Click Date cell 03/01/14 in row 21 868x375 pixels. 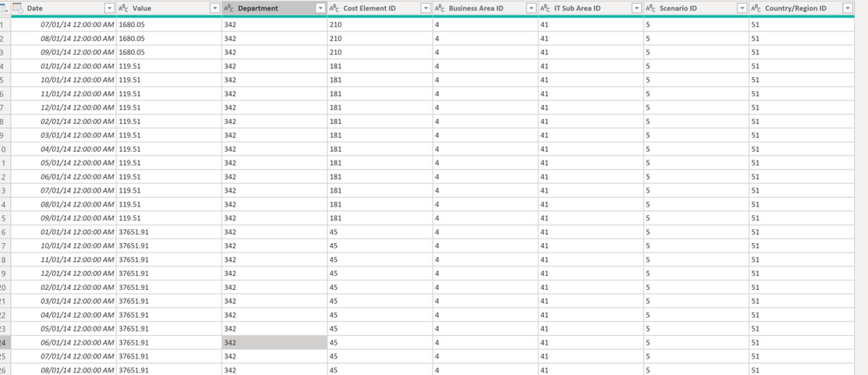[63, 301]
